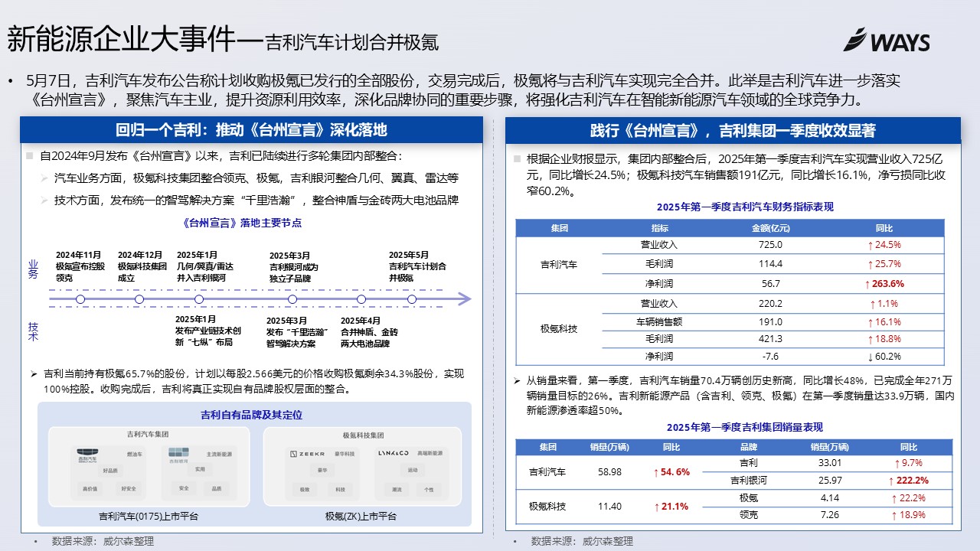The width and height of the screenshot is (980, 551).
Task: Click the 指标 column header
Action: pos(659,228)
